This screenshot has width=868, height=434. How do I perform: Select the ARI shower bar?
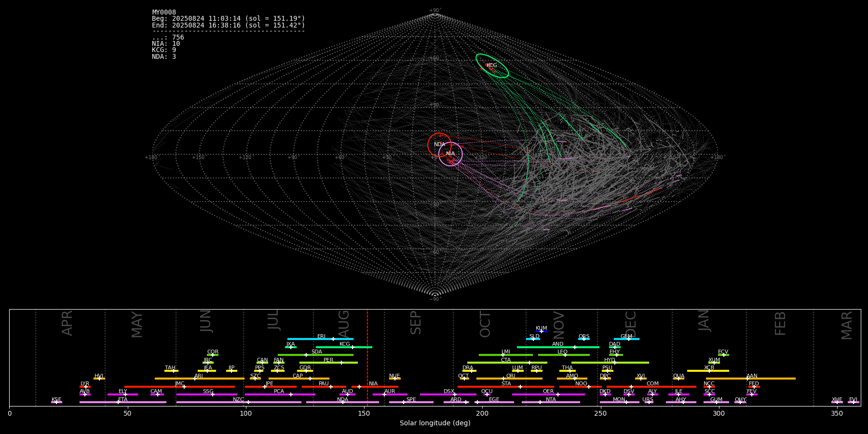point(199,379)
